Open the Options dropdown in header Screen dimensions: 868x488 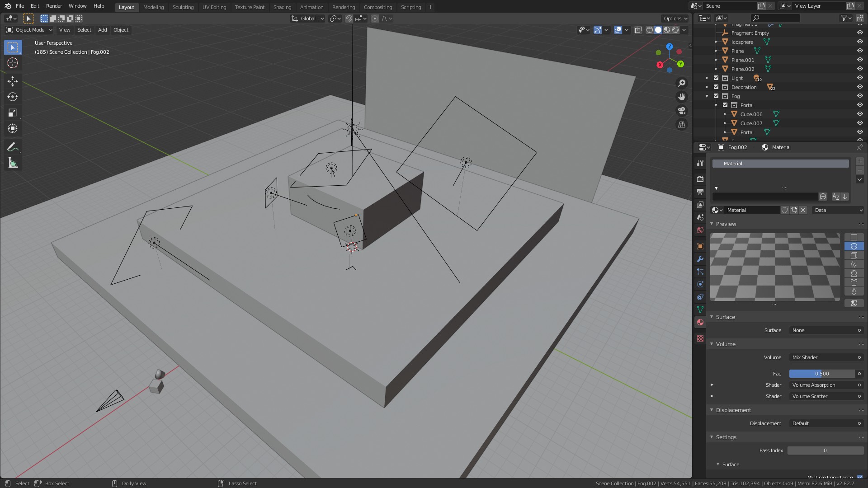tap(675, 19)
